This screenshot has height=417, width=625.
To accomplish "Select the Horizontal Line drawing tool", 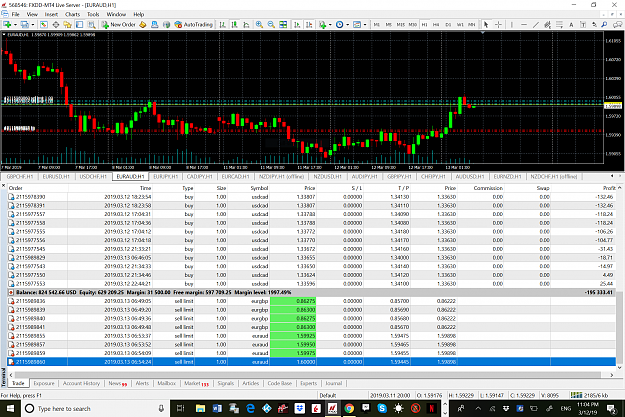I will pos(524,25).
